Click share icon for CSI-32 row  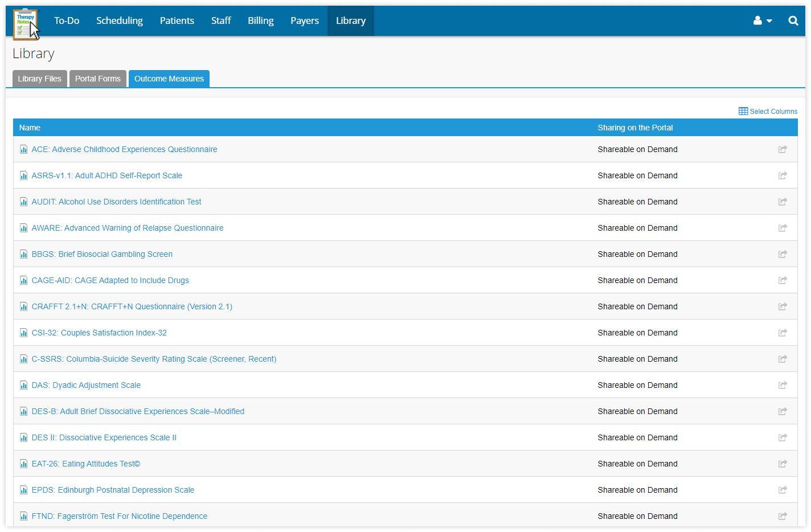783,333
